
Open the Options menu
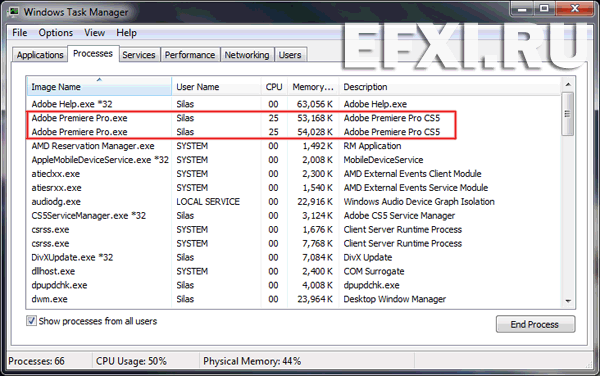55,33
